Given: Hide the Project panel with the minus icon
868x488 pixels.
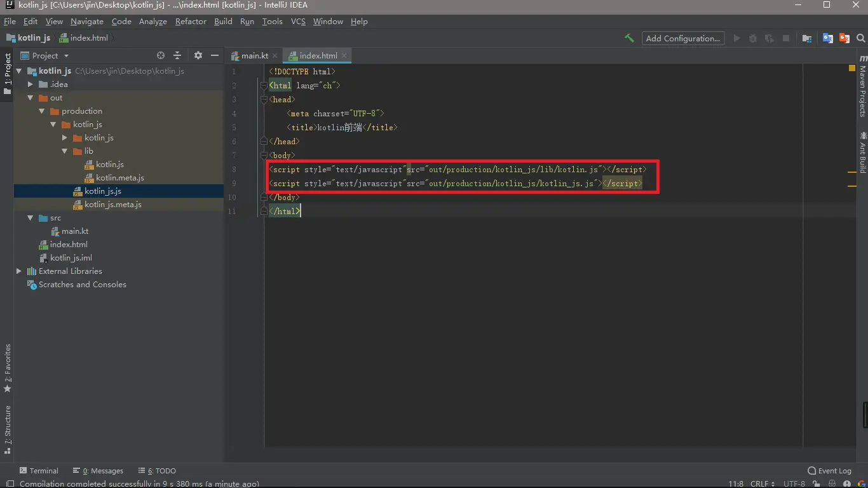Looking at the screenshot, I should 215,55.
